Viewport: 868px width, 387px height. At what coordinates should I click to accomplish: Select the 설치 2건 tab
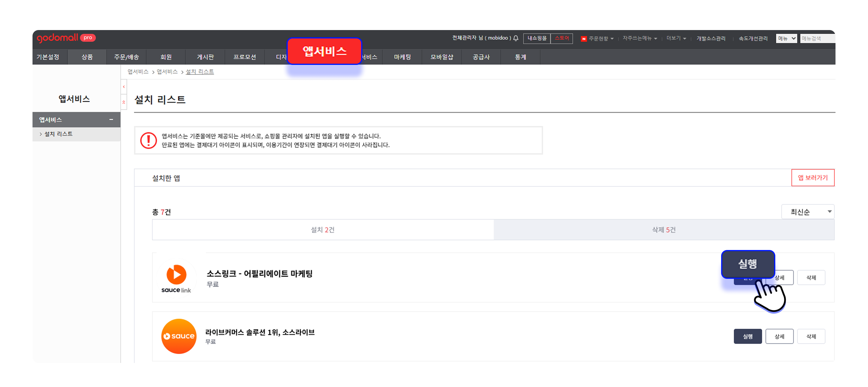(x=322, y=230)
